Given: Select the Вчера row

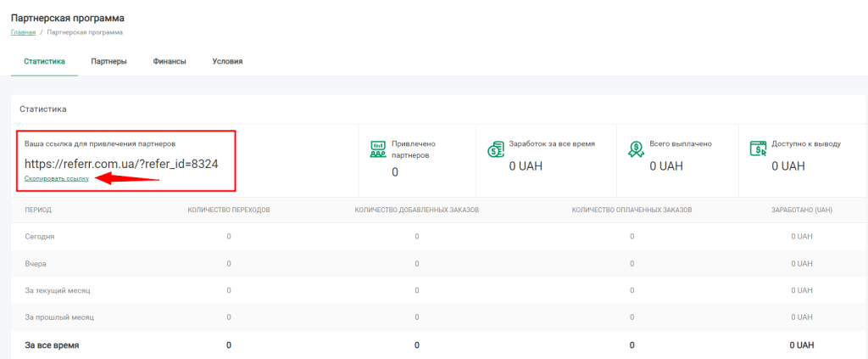Looking at the screenshot, I should click(x=36, y=264).
